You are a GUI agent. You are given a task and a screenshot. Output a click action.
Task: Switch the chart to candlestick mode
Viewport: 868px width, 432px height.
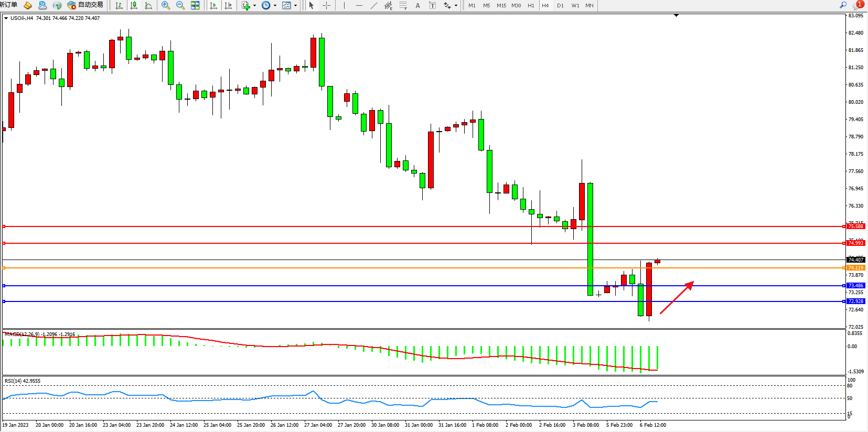(x=134, y=5)
